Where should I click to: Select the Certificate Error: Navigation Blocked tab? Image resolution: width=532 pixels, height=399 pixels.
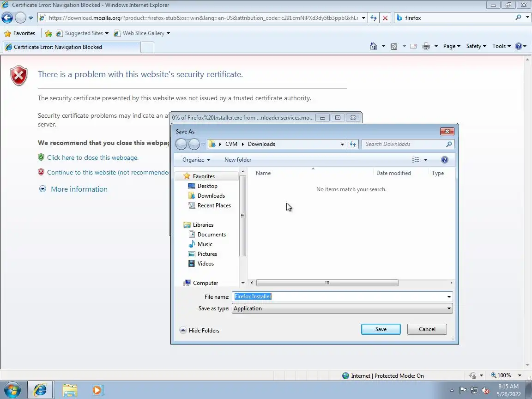71,47
